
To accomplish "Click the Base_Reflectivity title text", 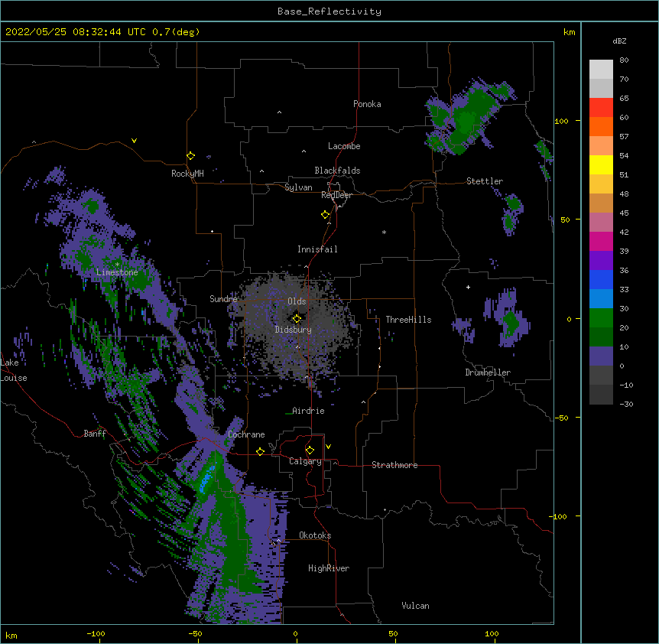I will [329, 11].
